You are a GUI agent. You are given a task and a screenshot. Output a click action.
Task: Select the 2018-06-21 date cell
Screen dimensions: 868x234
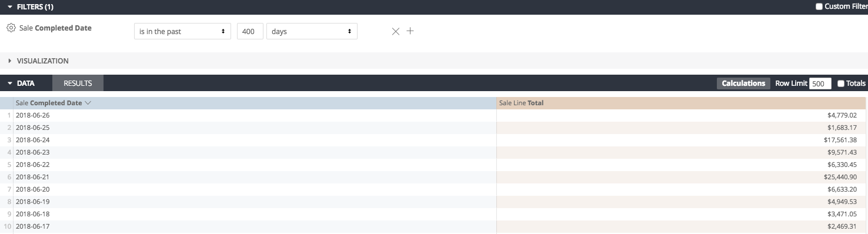[x=255, y=177]
